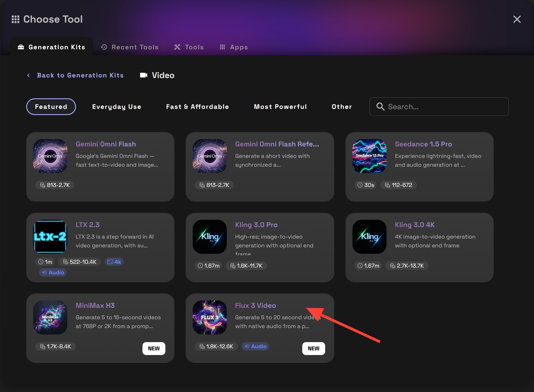Viewport: 534px width, 392px height.
Task: Open the Flux 3 Video title
Action: 256,305
